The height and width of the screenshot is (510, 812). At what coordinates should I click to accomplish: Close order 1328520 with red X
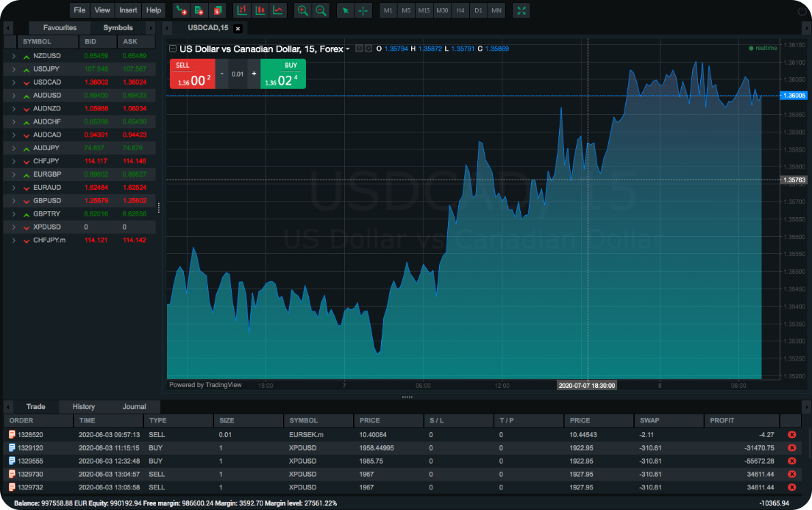(792, 435)
